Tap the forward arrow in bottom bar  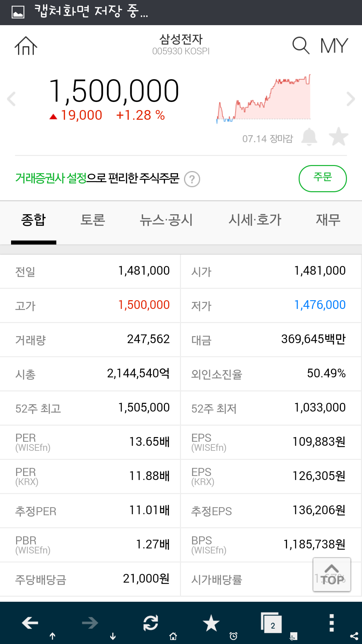90,623
